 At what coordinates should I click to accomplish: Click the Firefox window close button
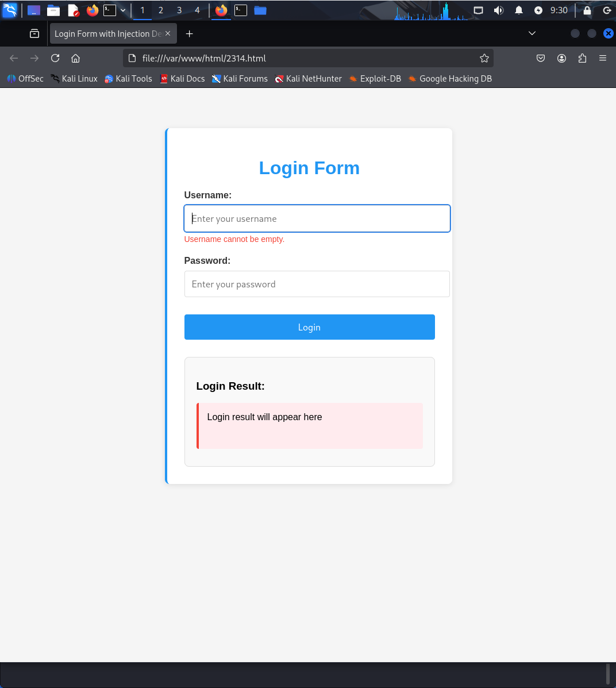[608, 33]
